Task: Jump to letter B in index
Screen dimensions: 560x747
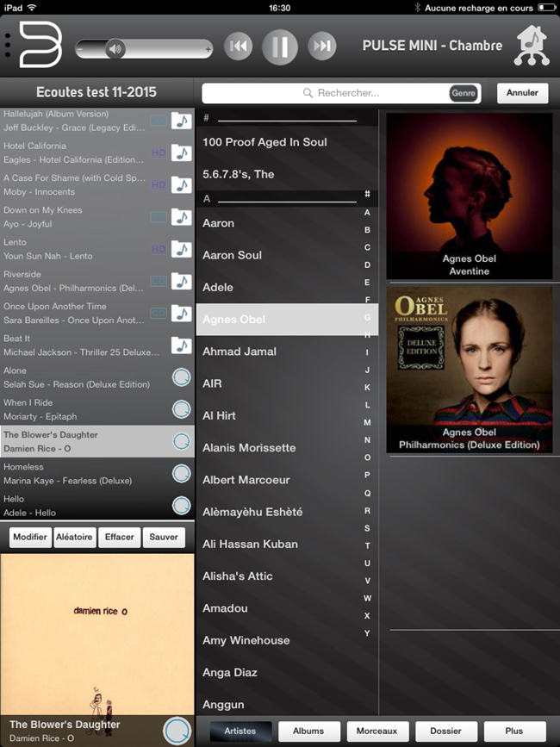Action: (367, 230)
